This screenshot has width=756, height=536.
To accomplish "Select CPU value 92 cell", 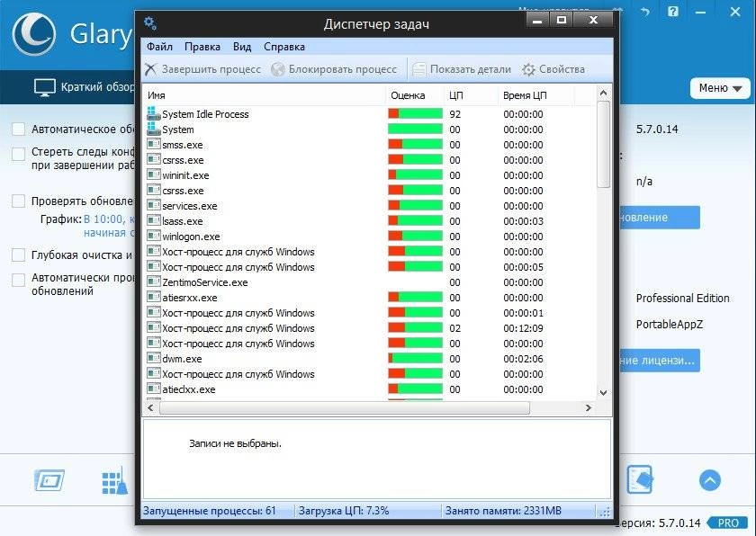I will tap(454, 114).
